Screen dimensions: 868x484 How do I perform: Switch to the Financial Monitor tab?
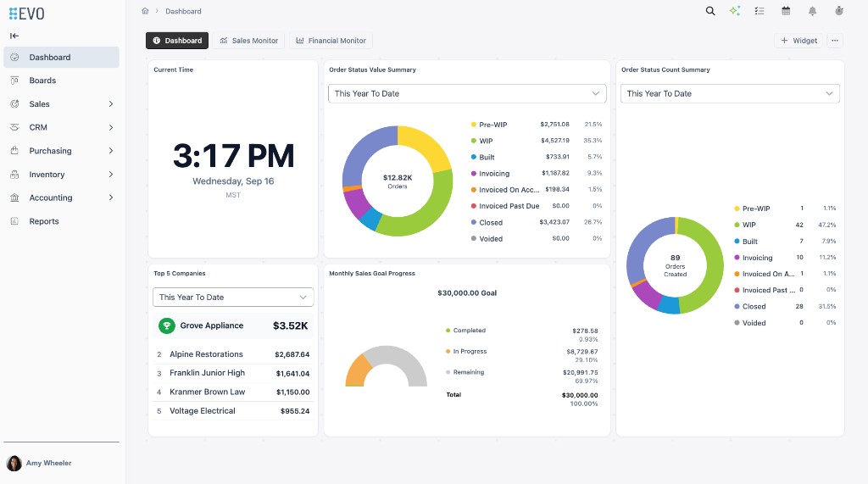(x=331, y=41)
